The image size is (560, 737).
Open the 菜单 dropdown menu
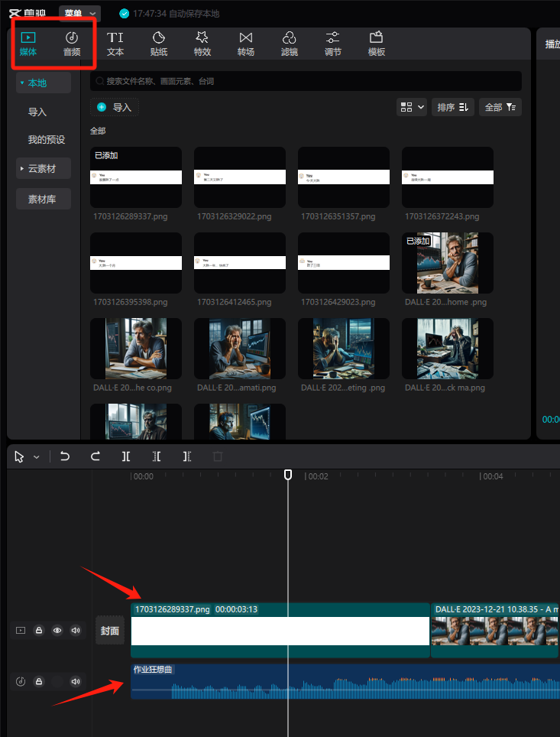79,13
